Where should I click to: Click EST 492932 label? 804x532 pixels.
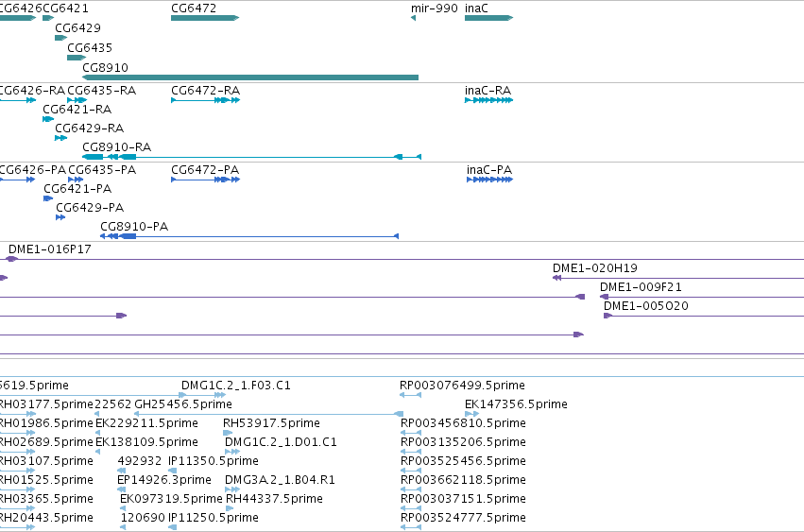(x=140, y=461)
